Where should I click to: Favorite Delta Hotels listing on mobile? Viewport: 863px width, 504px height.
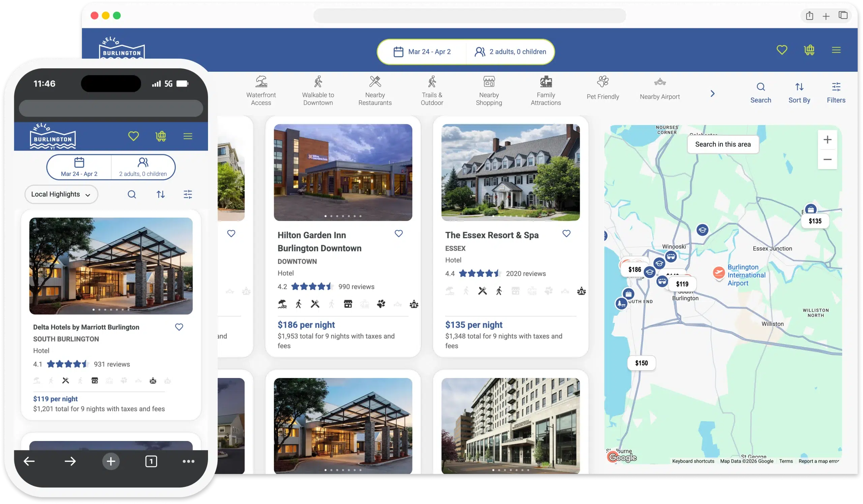[x=179, y=327]
